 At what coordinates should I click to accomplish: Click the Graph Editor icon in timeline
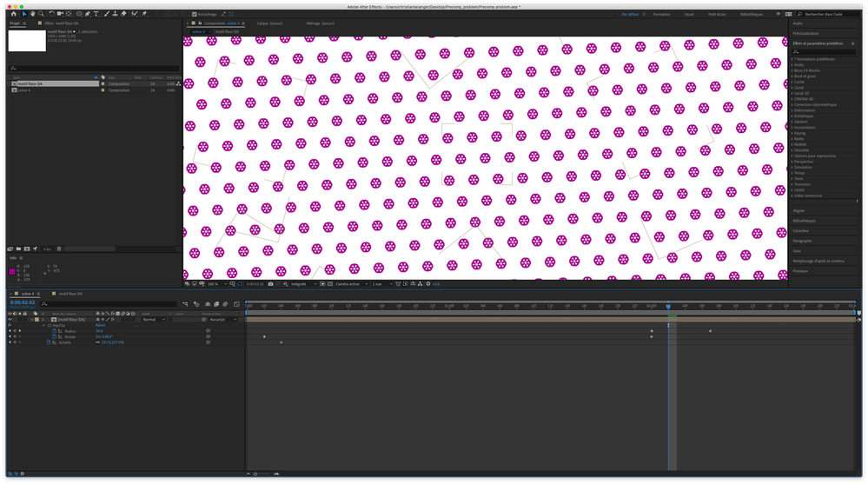pos(236,304)
